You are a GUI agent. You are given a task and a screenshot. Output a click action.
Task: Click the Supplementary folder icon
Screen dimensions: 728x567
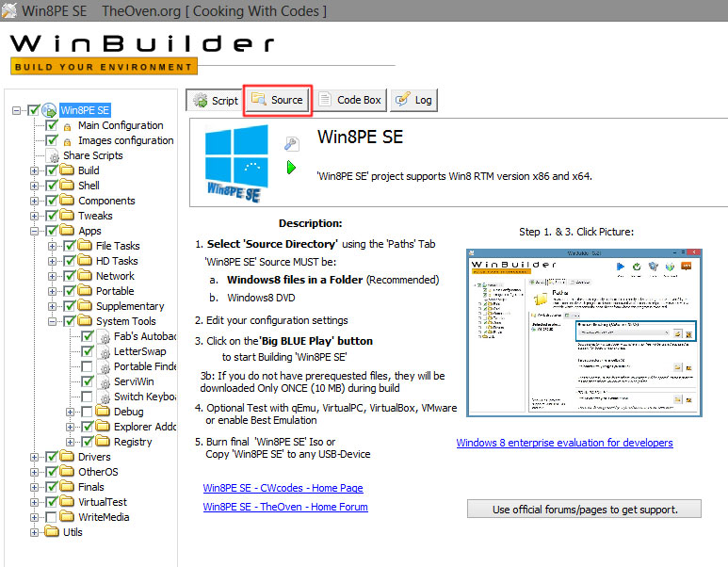(85, 305)
